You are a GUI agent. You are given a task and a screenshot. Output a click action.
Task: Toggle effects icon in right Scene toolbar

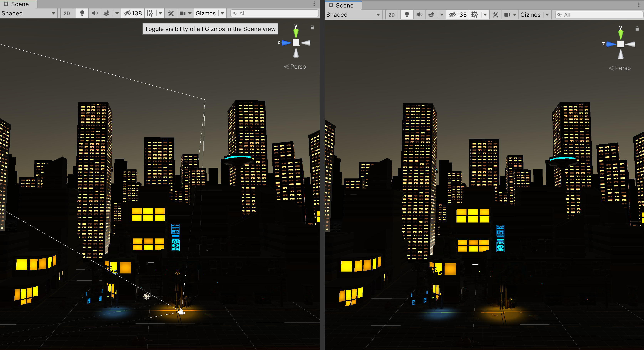click(x=431, y=15)
